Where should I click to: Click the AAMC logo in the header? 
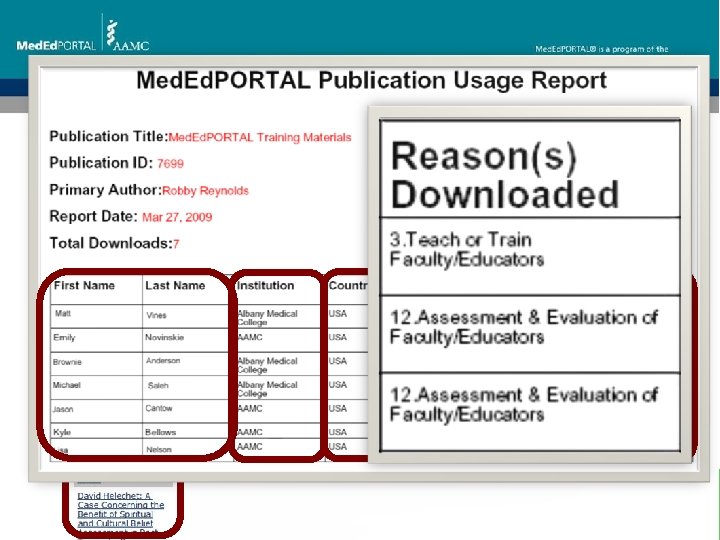(x=128, y=35)
